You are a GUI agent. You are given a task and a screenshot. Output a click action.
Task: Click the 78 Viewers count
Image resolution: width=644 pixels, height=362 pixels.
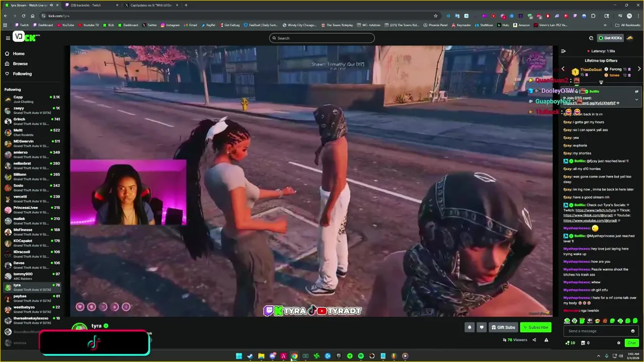coord(515,340)
